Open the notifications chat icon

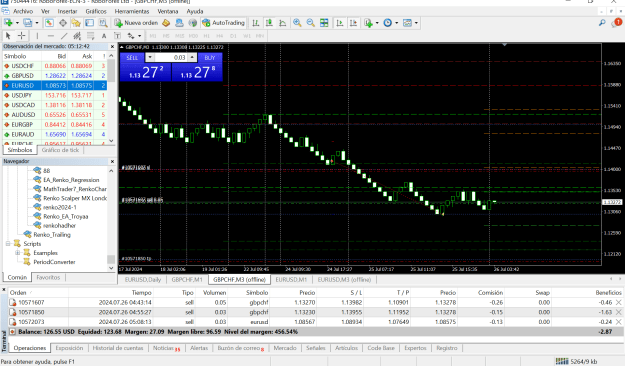pyautogui.click(x=617, y=23)
